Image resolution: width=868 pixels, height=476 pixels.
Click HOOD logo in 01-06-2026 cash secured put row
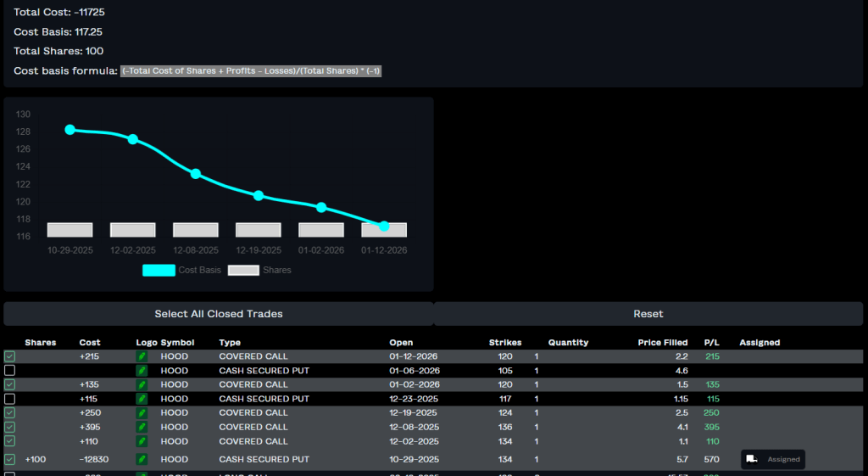click(142, 371)
